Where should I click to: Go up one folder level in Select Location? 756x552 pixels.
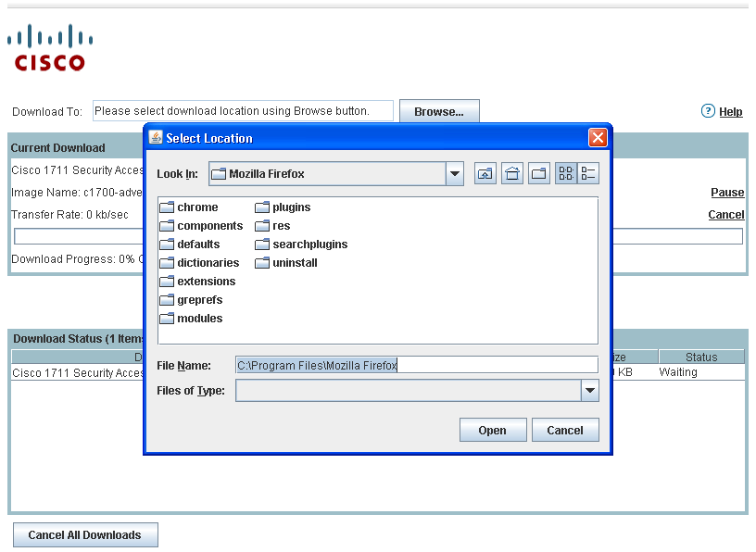485,173
